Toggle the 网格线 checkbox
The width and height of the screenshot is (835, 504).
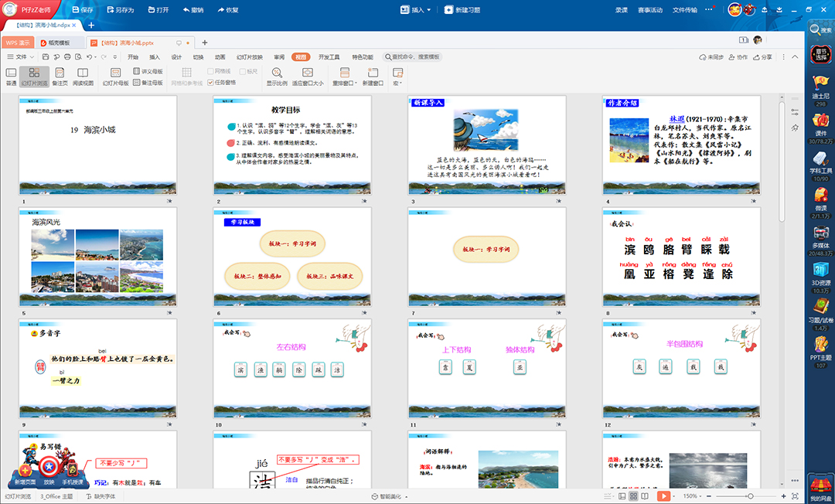(x=211, y=71)
